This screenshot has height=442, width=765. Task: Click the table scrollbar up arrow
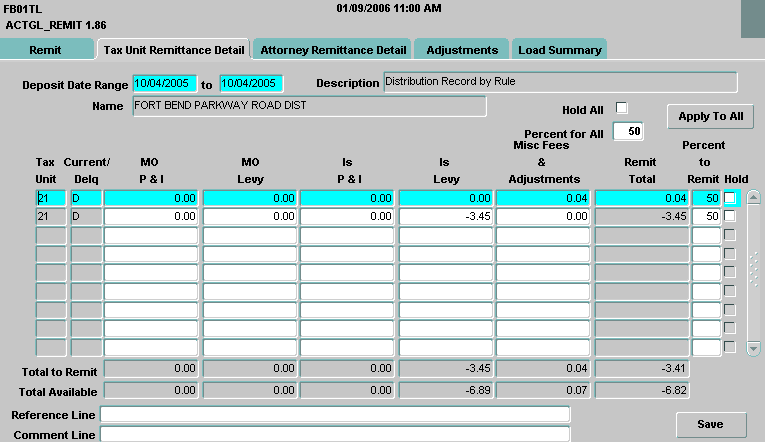point(753,198)
